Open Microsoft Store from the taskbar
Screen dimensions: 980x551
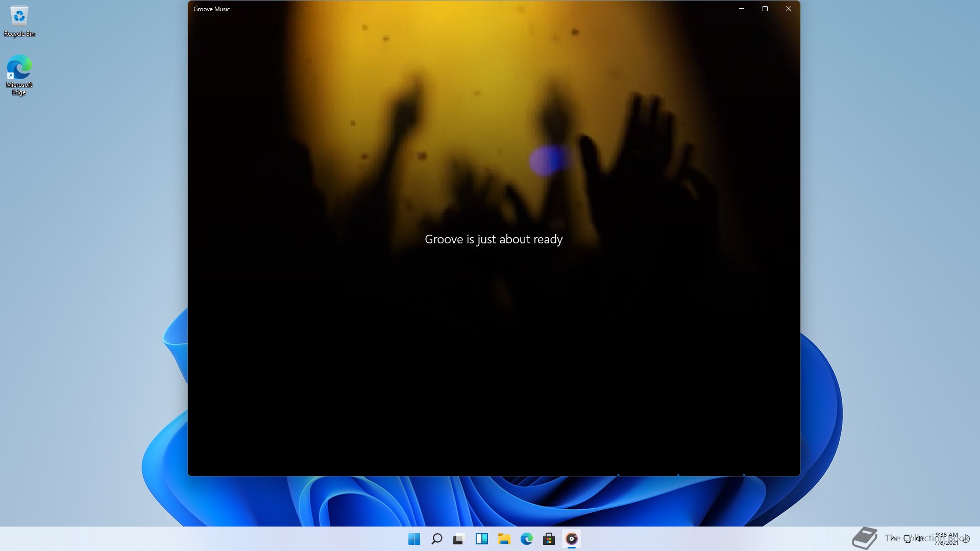pyautogui.click(x=549, y=539)
